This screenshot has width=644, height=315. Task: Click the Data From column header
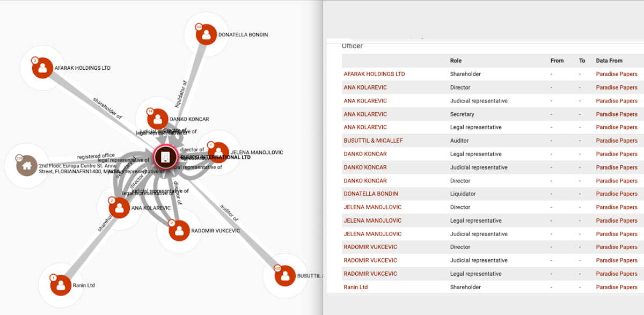click(609, 61)
